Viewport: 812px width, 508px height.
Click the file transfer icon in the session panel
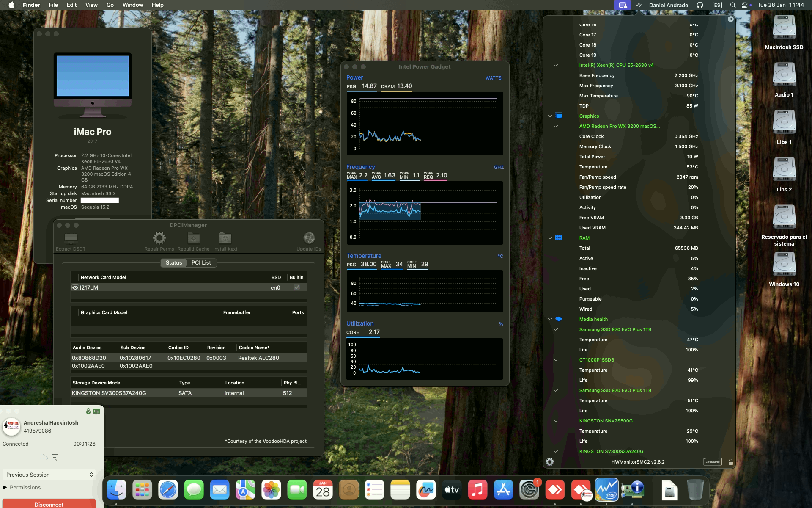tap(43, 457)
